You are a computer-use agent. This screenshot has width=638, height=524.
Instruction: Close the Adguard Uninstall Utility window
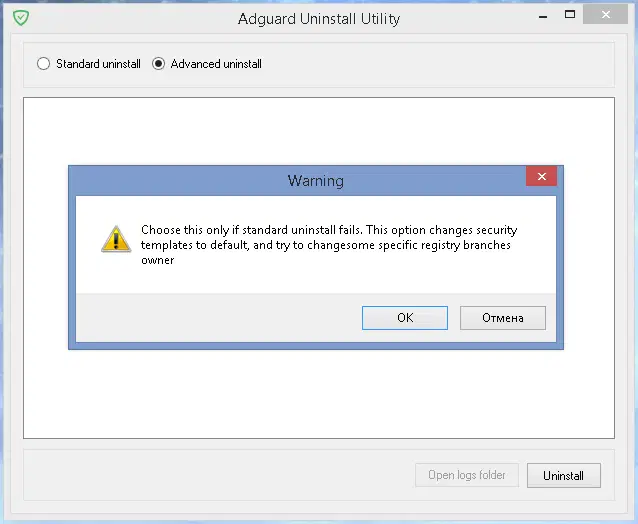[x=605, y=15]
